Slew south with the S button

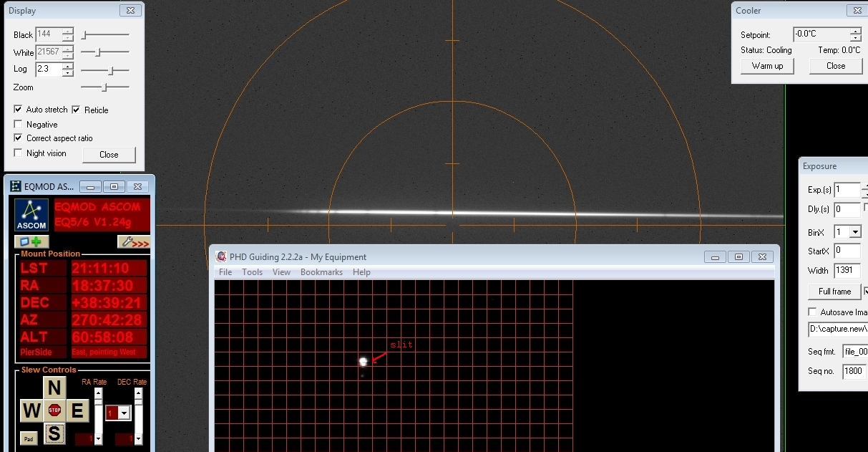[x=54, y=433]
